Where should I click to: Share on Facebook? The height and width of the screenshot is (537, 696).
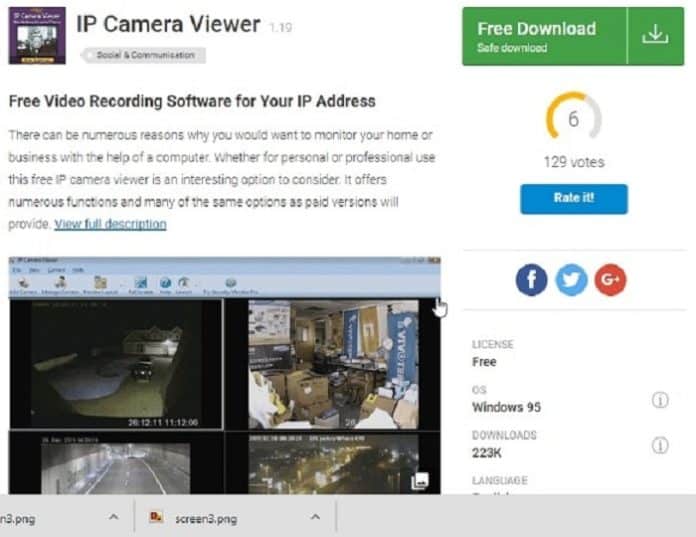click(531, 280)
